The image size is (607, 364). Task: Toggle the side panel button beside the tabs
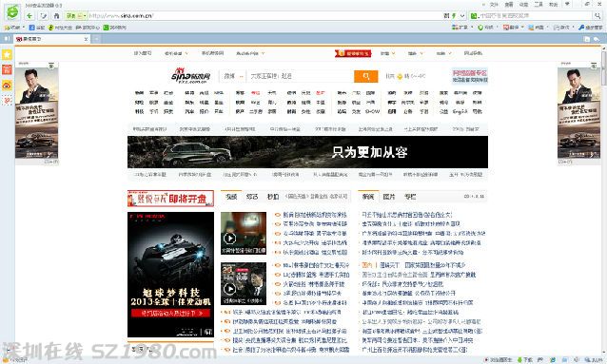7,39
